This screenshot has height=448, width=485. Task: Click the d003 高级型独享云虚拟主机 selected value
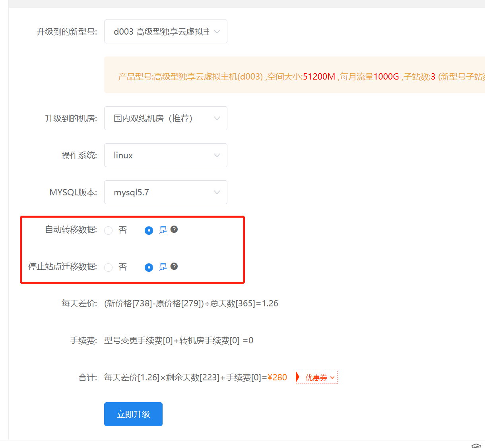(x=161, y=32)
